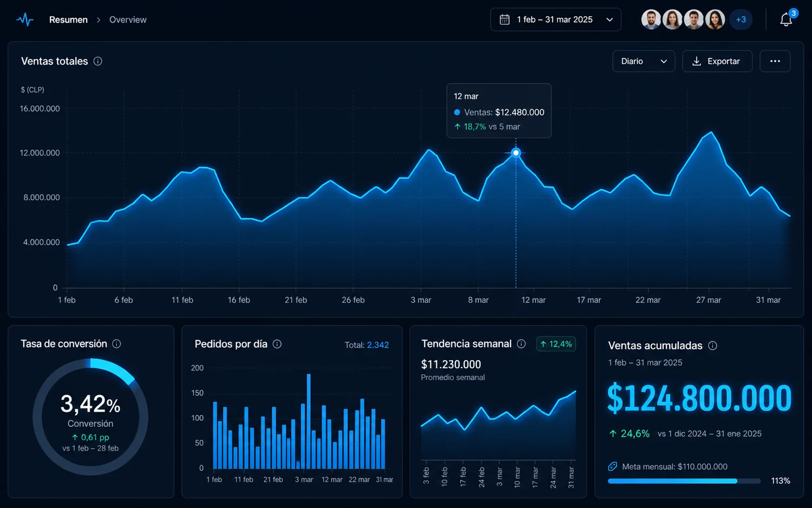Screen dimensions: 812x508
Task: Click the Meta mensual progress bar
Action: pos(684,481)
